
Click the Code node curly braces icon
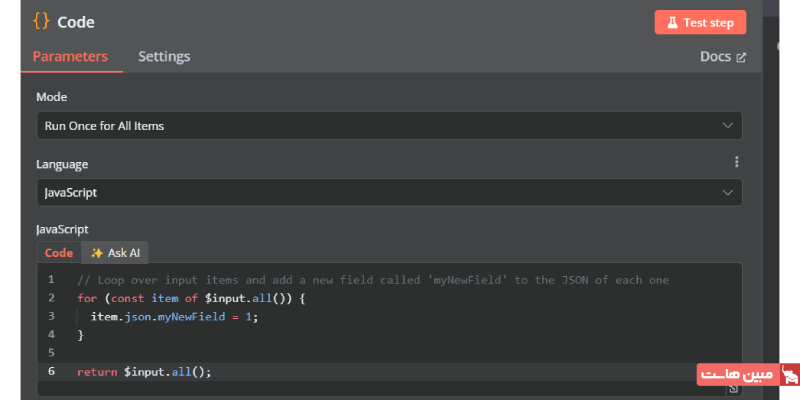point(41,21)
